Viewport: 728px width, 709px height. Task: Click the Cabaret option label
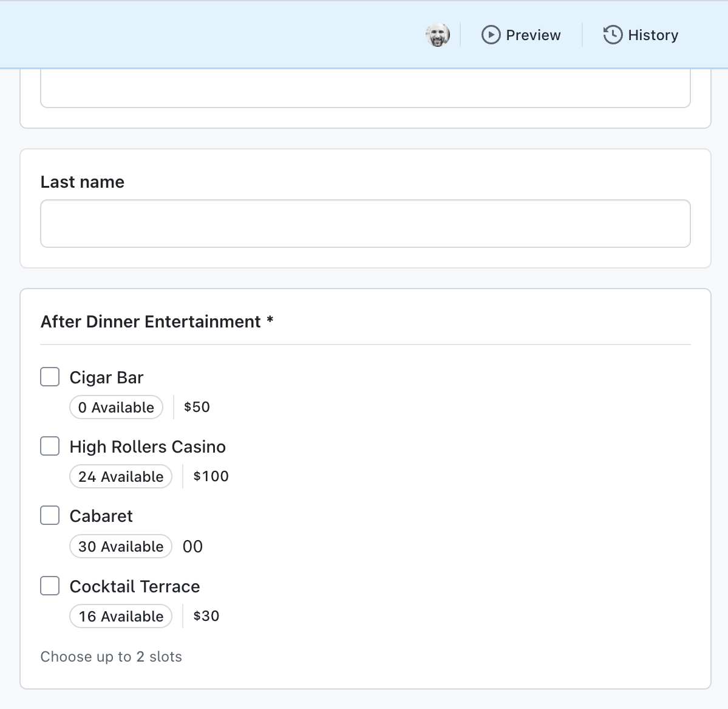[101, 516]
